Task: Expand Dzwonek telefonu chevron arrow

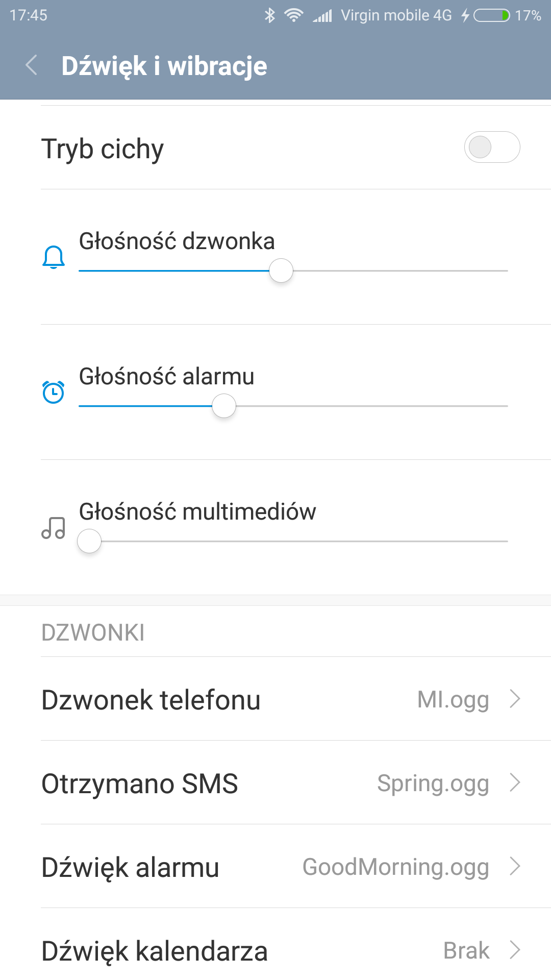Action: (x=515, y=699)
